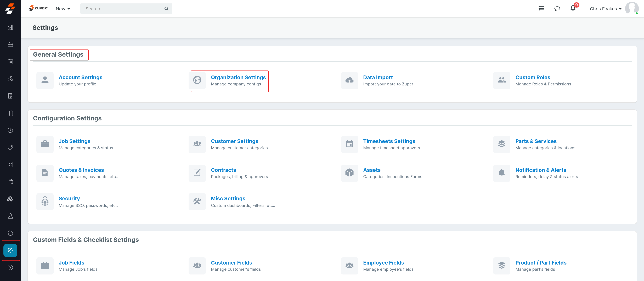Click the map icon in sidebar
Viewport: 644px width, 281px height.
pyautogui.click(x=10, y=113)
